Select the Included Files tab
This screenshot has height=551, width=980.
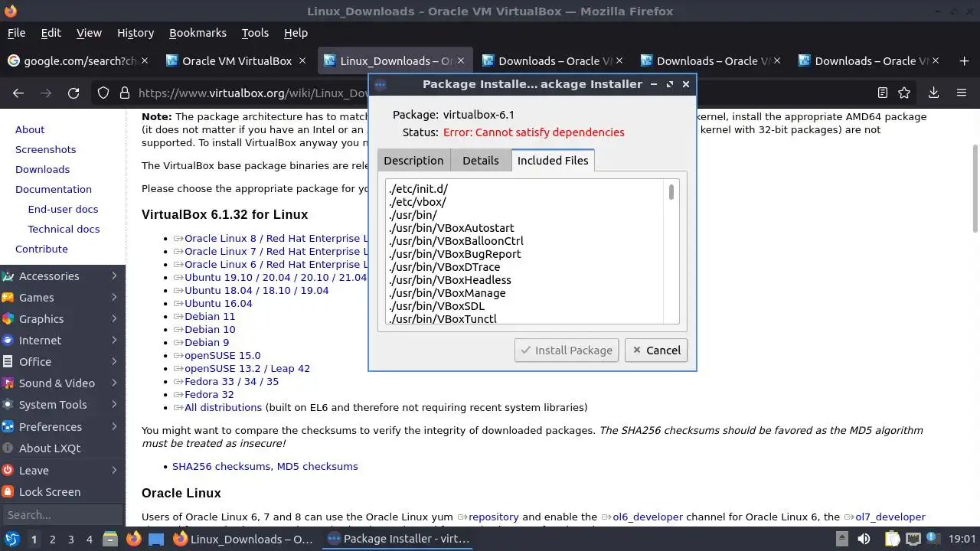(x=553, y=160)
